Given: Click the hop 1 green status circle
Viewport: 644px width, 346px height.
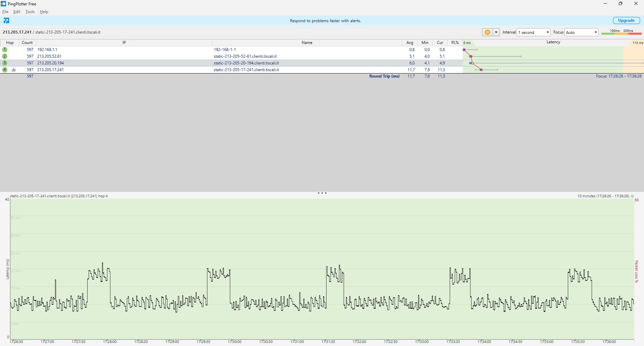Looking at the screenshot, I should click(x=5, y=50).
